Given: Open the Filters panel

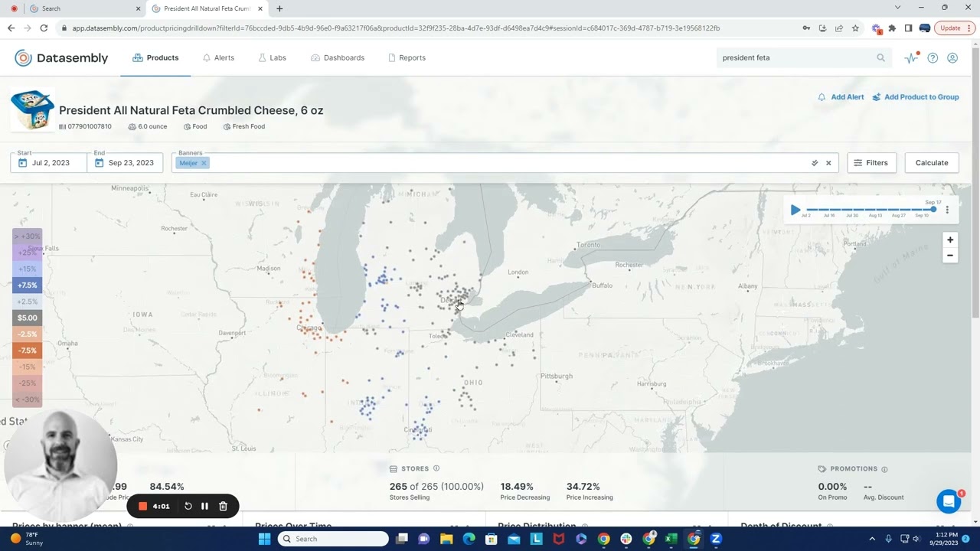Looking at the screenshot, I should [871, 162].
